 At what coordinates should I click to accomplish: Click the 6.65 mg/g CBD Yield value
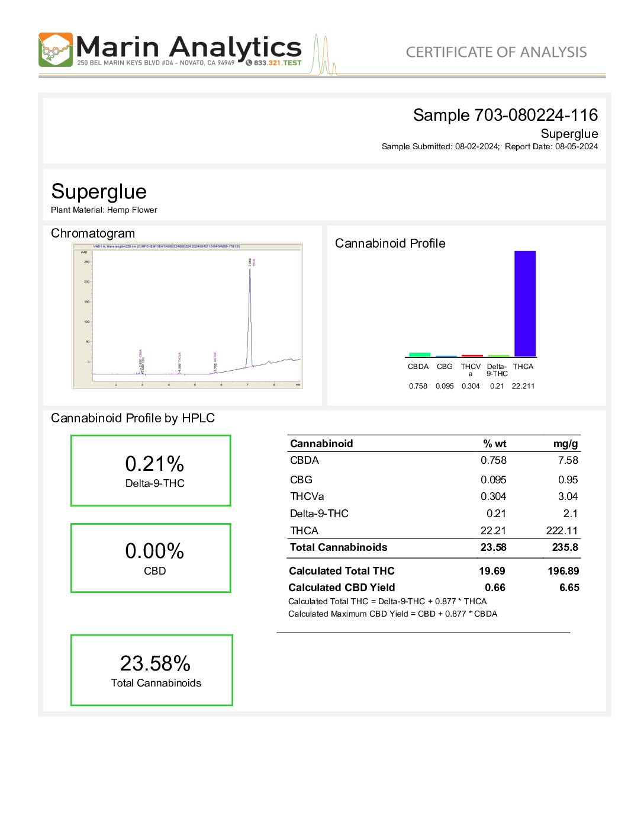point(569,588)
